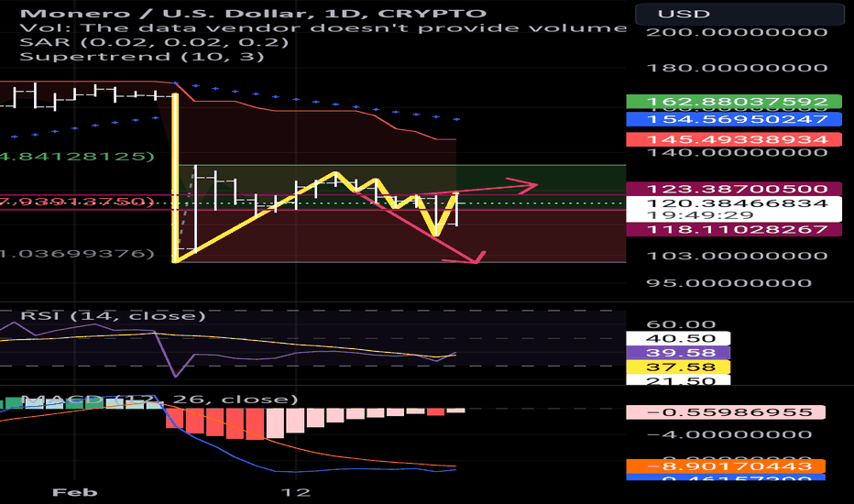Click the orange -8.90170443 signal value label
Viewport: 854px width, 504px height.
click(x=726, y=466)
